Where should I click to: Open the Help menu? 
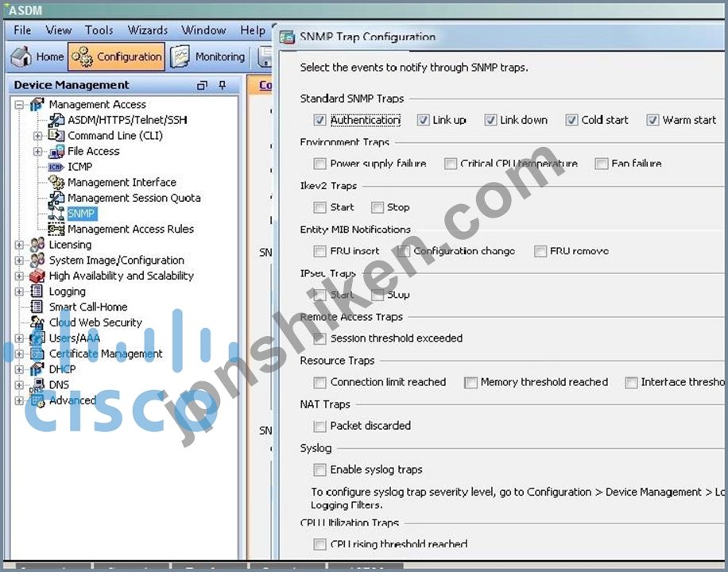(x=253, y=30)
